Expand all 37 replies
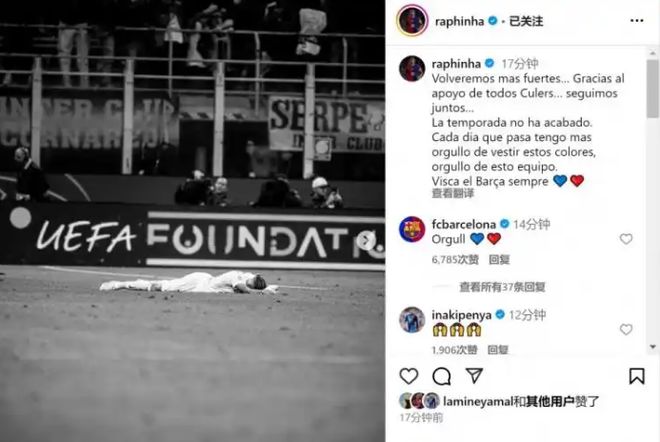Image resolution: width=660 pixels, height=442 pixels. pyautogui.click(x=502, y=287)
